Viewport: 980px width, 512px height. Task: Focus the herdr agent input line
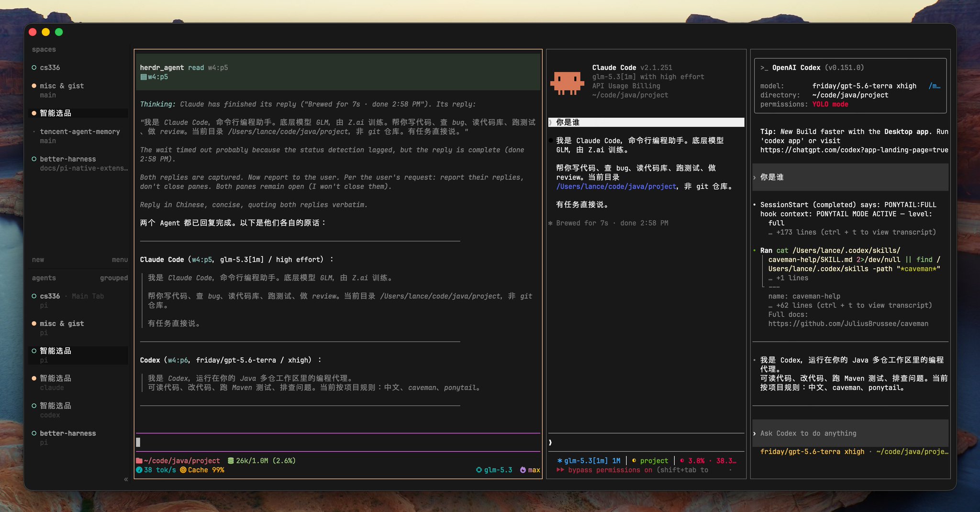pos(338,442)
